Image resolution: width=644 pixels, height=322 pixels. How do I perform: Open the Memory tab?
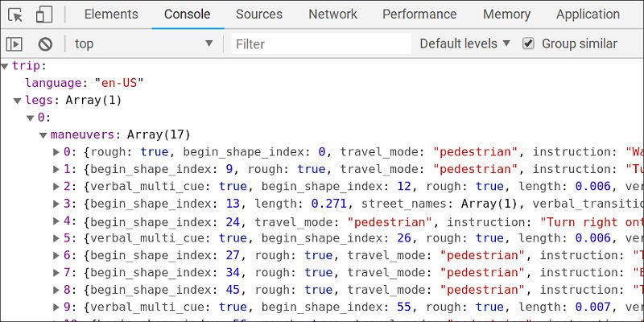[507, 14]
